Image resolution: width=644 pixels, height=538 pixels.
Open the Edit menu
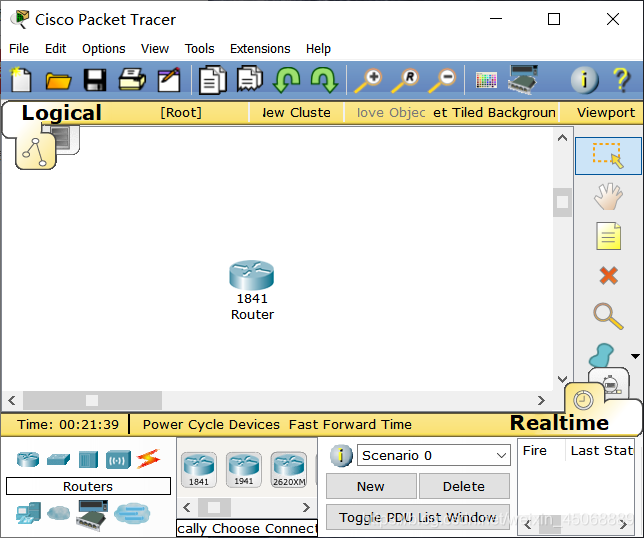point(55,48)
